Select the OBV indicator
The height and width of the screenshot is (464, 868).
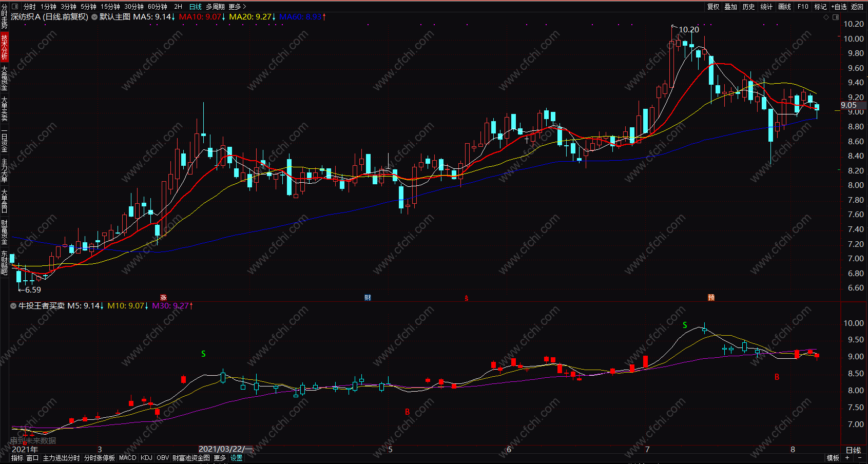(163, 458)
